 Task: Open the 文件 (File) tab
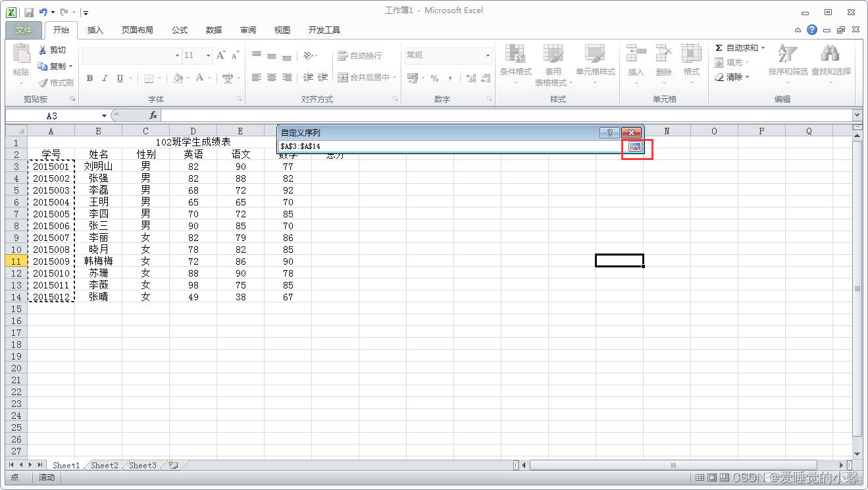[x=24, y=30]
